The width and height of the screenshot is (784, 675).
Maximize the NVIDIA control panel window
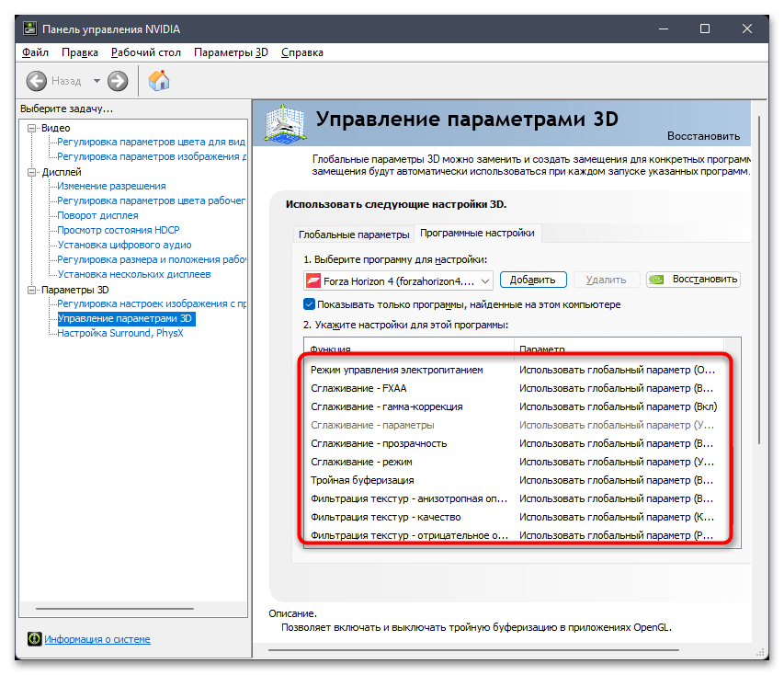705,29
